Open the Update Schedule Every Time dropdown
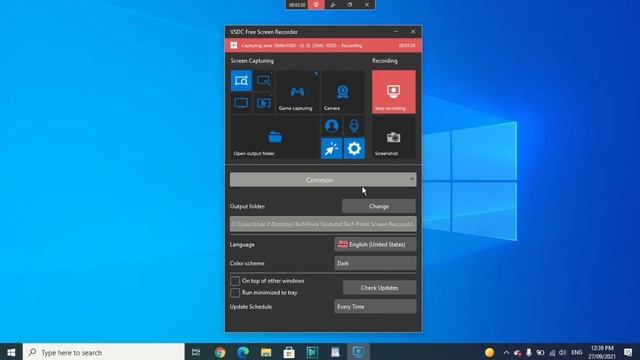The height and width of the screenshot is (360, 640). 375,307
